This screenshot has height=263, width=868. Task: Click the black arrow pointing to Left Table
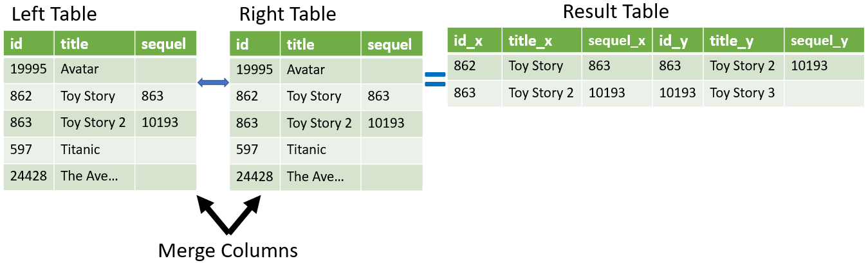coord(212,215)
